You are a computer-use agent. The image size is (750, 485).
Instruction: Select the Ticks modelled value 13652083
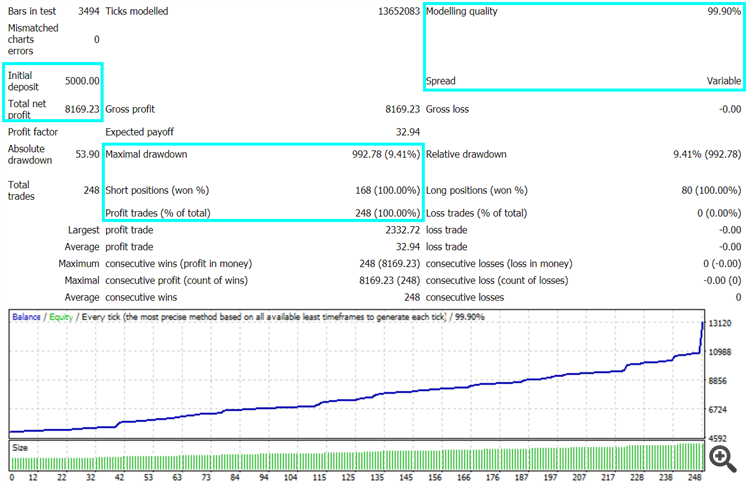tap(392, 12)
